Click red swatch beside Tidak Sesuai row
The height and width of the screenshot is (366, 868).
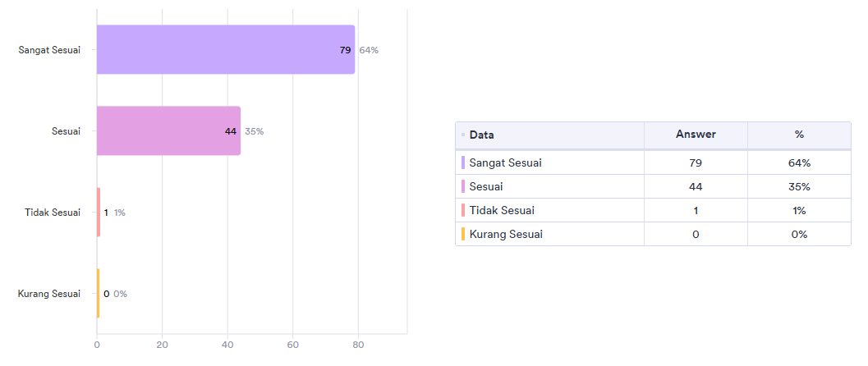click(463, 211)
